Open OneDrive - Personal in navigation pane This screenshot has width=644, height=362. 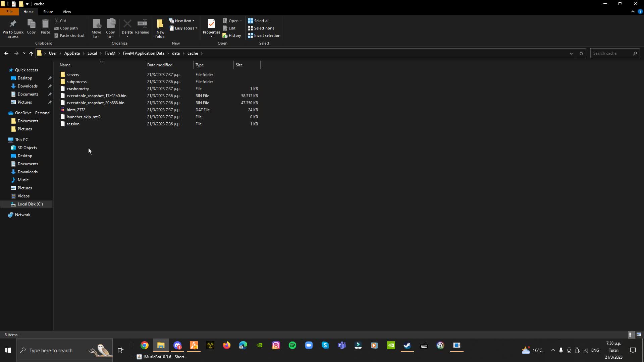click(x=33, y=113)
